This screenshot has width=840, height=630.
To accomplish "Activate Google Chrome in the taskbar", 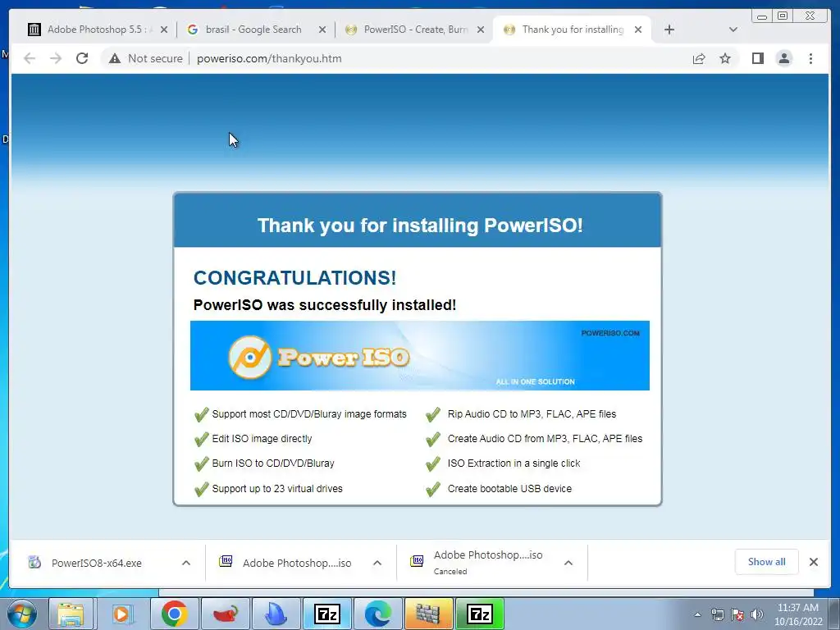I will pyautogui.click(x=174, y=614).
